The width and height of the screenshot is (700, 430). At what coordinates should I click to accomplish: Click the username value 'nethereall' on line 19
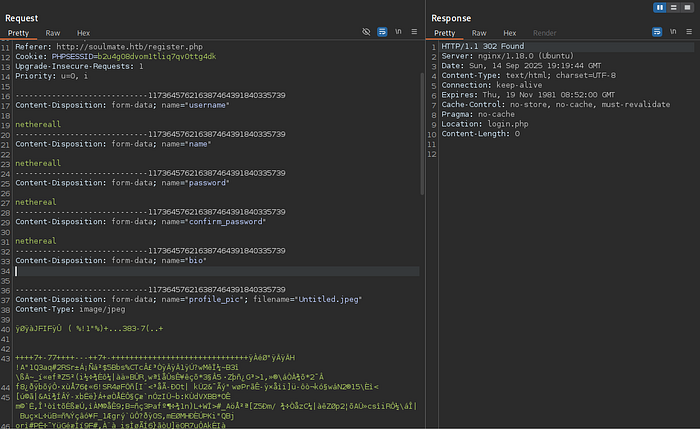pos(38,125)
